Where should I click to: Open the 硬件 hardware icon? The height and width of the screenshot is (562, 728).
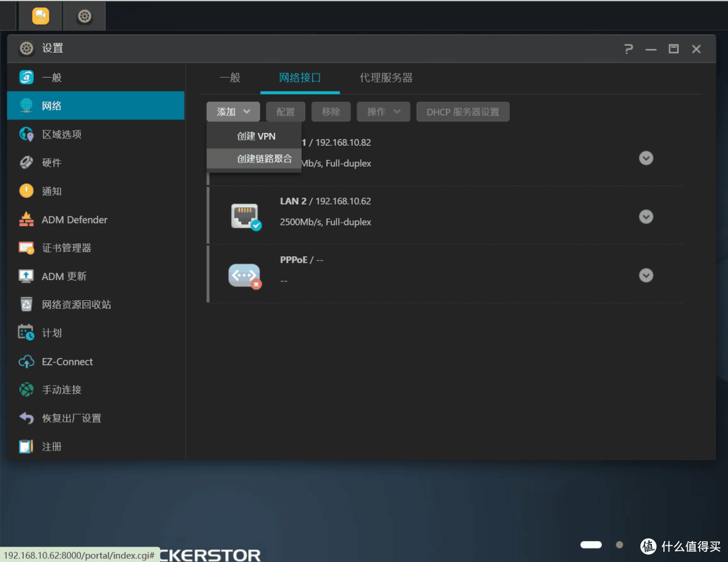coord(26,163)
